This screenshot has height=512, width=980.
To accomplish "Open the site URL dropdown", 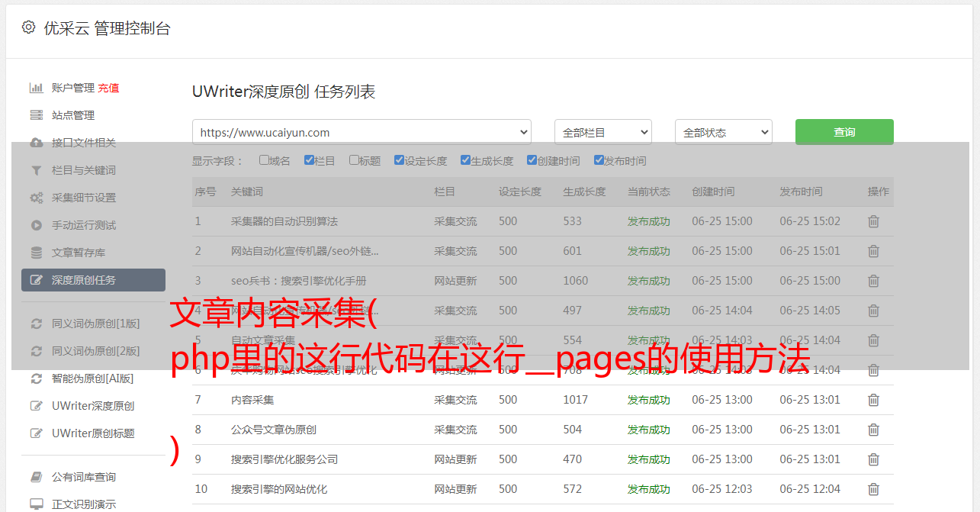I will click(x=361, y=132).
